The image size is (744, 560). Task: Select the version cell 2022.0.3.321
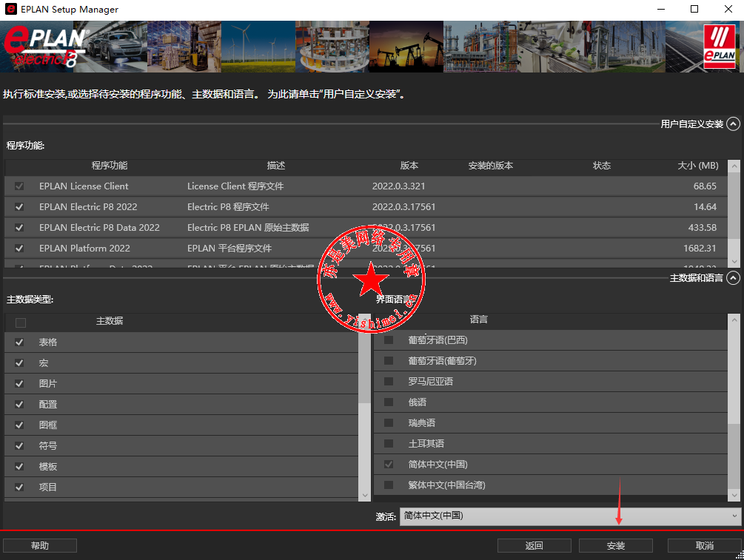398,186
